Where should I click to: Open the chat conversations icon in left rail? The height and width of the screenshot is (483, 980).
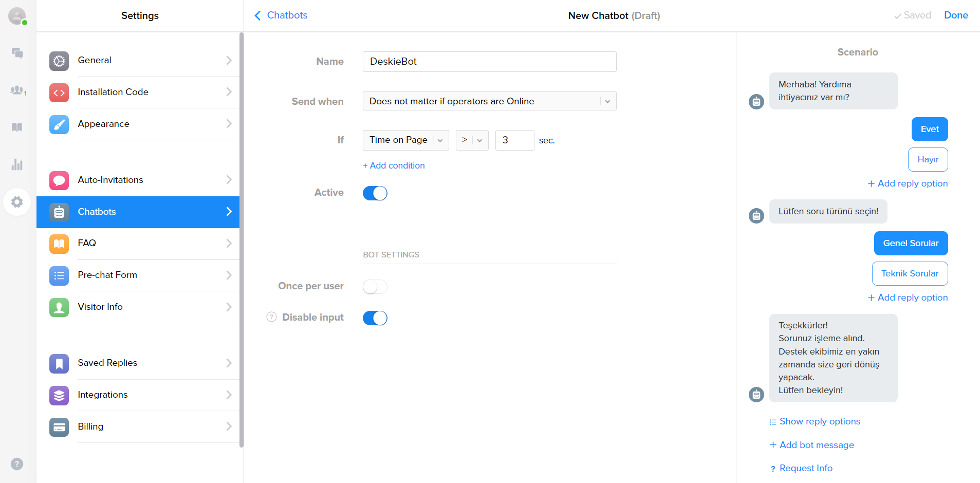pyautogui.click(x=17, y=53)
